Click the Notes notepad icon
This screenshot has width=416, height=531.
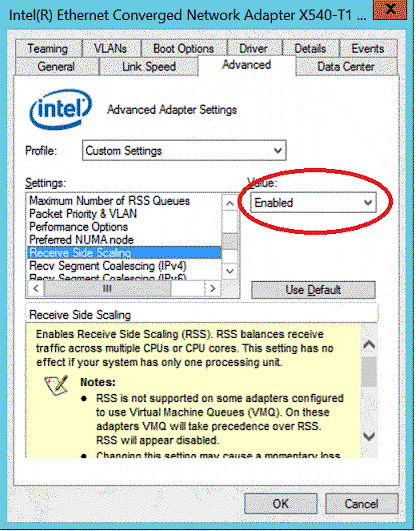(x=57, y=385)
